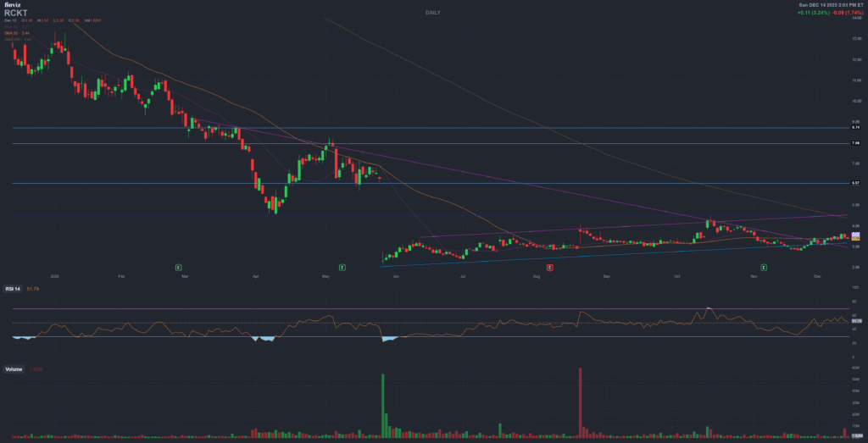
Task: Click the green earnings E marker in November
Action: point(764,267)
